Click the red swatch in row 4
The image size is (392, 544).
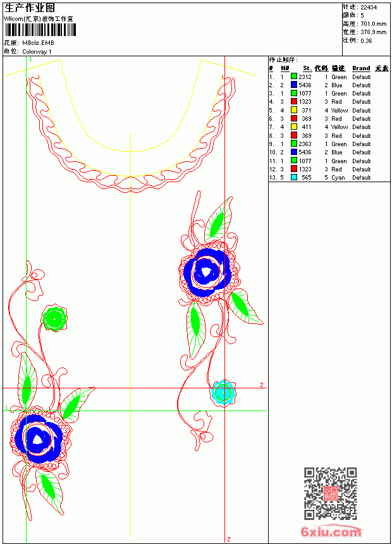(x=294, y=101)
